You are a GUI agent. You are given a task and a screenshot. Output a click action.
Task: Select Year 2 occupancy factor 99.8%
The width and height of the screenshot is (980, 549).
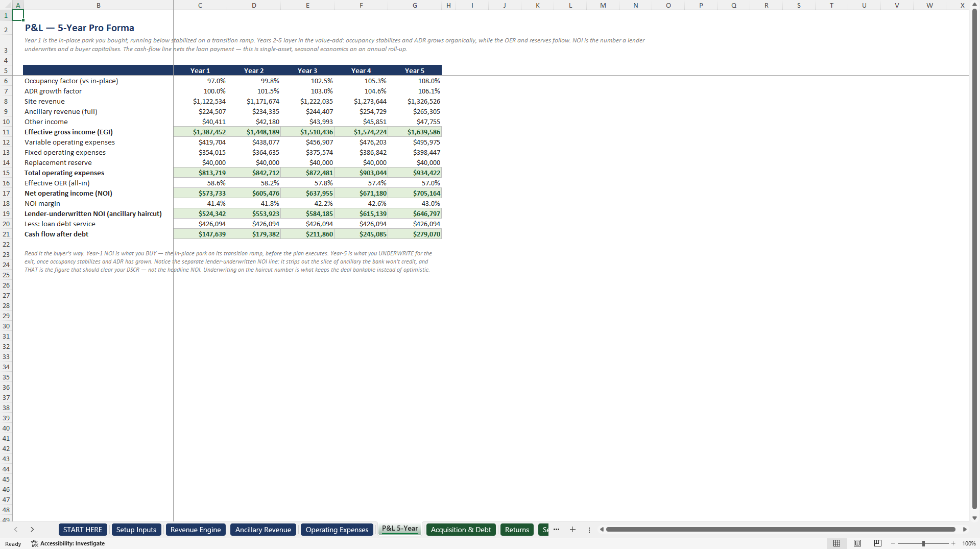coord(254,81)
